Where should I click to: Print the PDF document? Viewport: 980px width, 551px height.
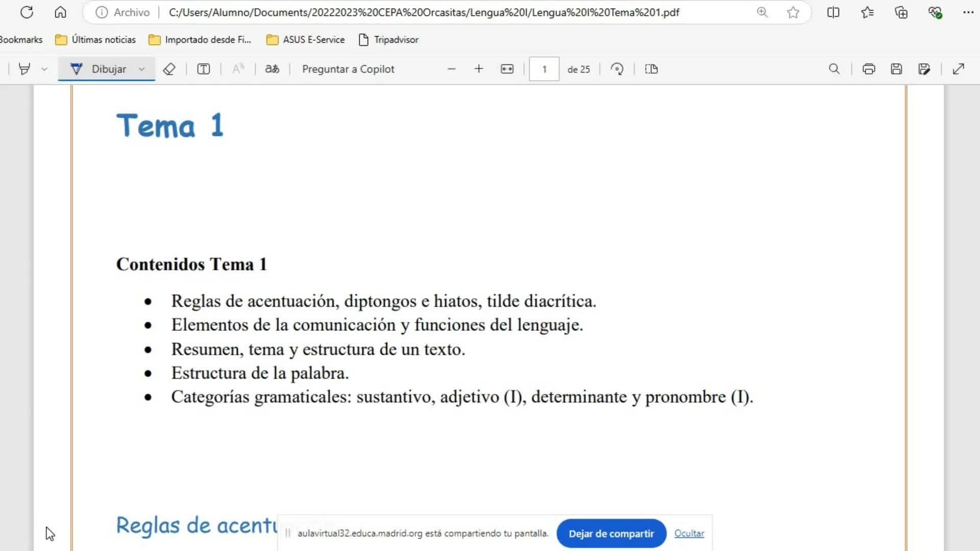(869, 69)
